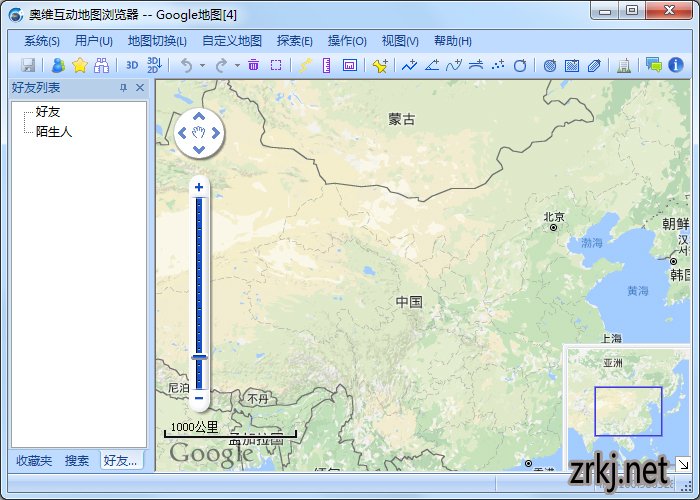Click the 黄海 sea label on map
Image resolution: width=700 pixels, height=500 pixels.
click(x=638, y=291)
